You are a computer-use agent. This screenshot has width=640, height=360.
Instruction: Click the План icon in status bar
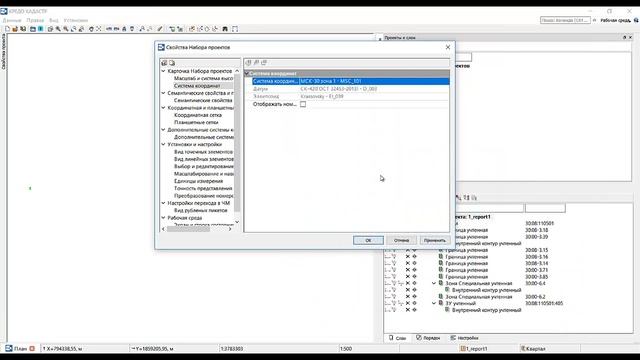point(9,348)
